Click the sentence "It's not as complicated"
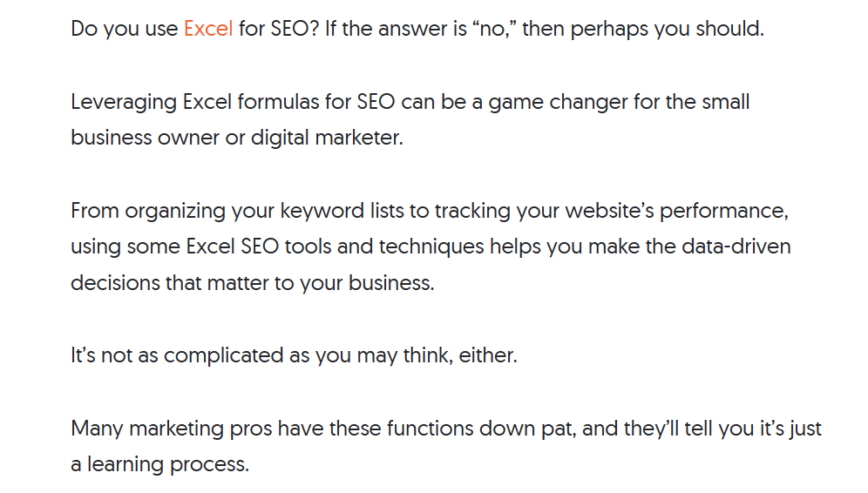This screenshot has height=493, width=868. coord(177,355)
